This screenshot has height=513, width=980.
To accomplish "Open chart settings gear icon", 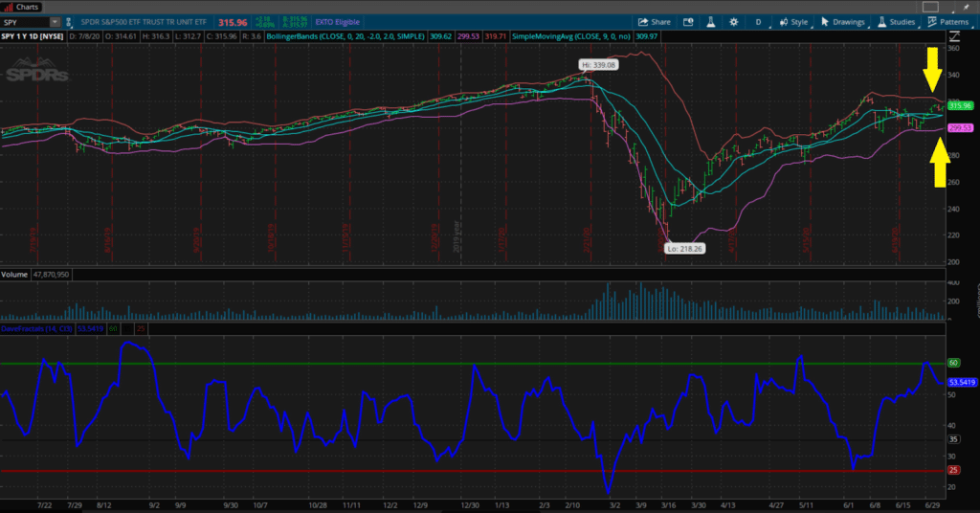I will click(734, 22).
